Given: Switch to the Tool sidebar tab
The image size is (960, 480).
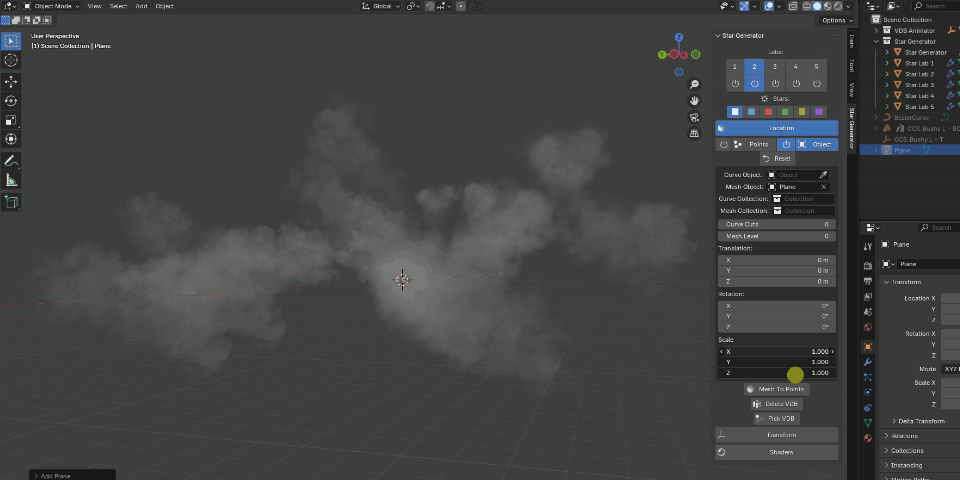Looking at the screenshot, I should point(851,66).
